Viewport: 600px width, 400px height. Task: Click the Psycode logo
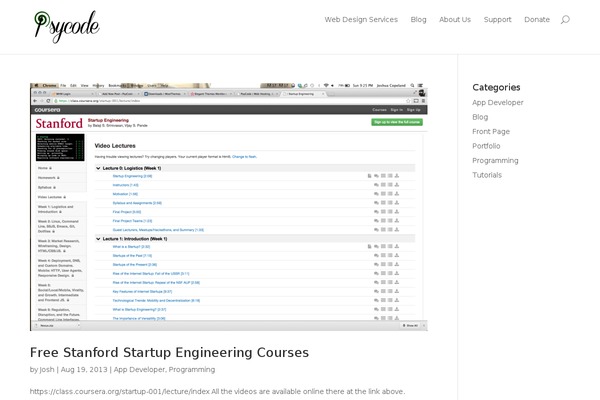tap(67, 27)
